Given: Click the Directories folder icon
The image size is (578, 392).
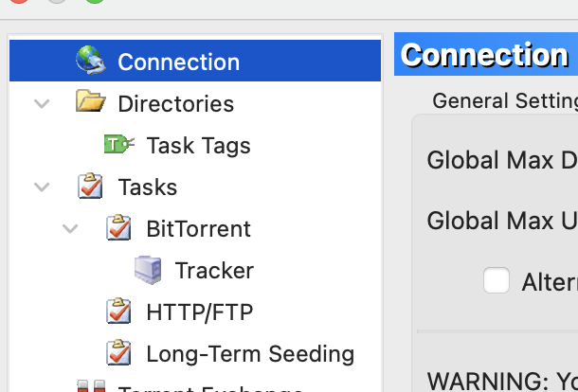Looking at the screenshot, I should point(90,102).
